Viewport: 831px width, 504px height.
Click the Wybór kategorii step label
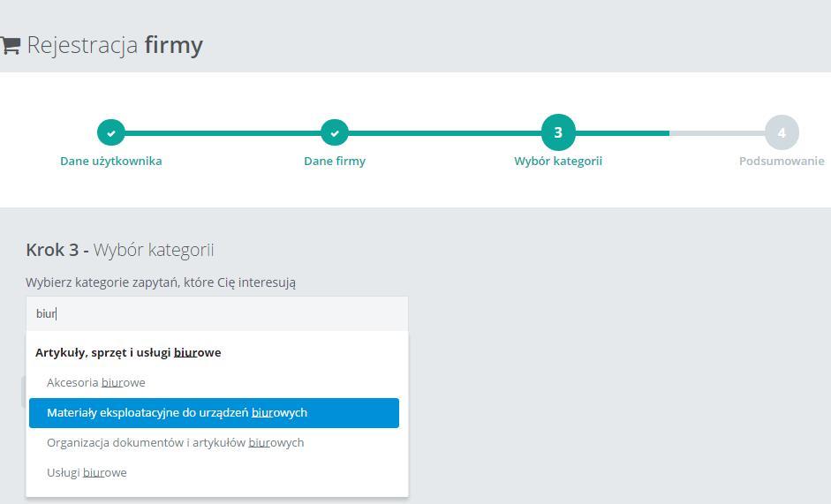(x=558, y=162)
